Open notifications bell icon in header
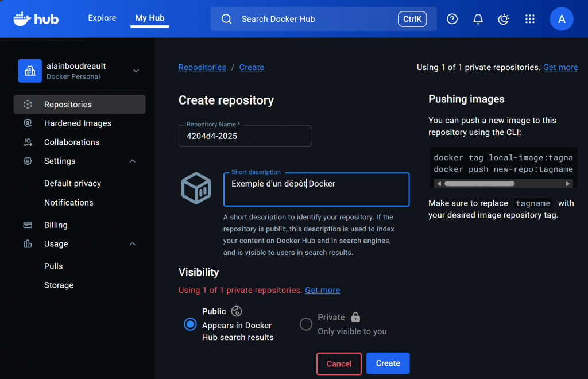The width and height of the screenshot is (588, 379). click(x=478, y=19)
